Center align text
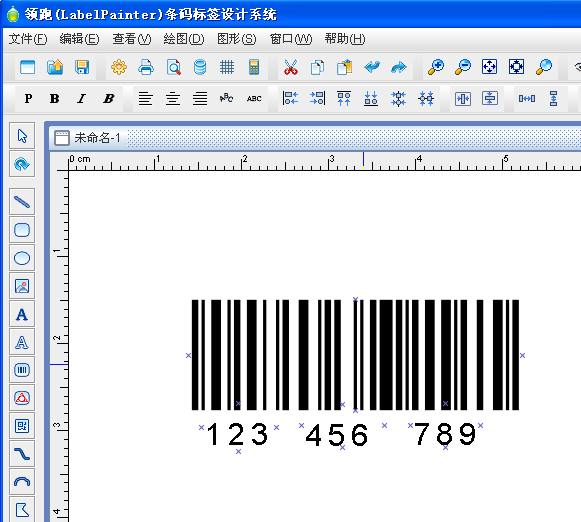Viewport: 581px width, 522px height. tap(173, 99)
